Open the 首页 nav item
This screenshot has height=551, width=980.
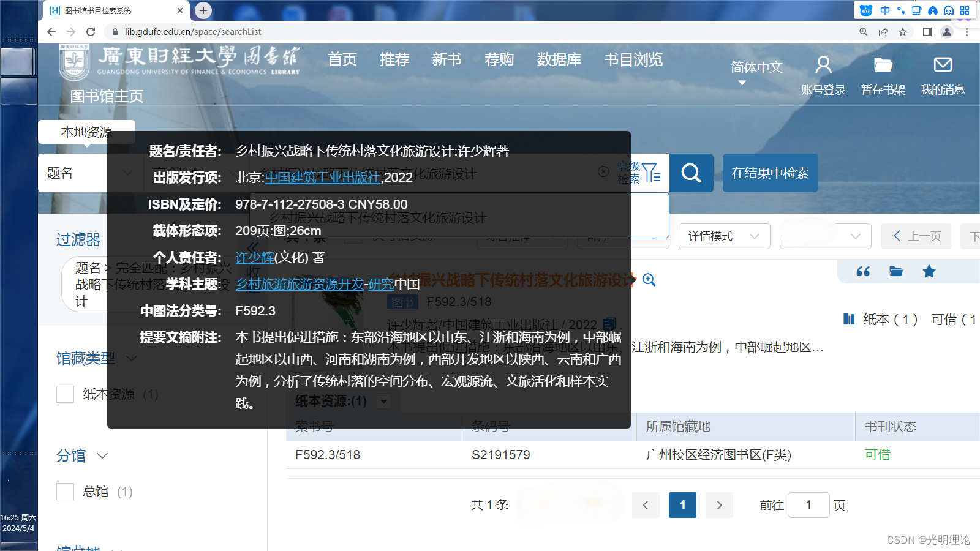(x=342, y=59)
